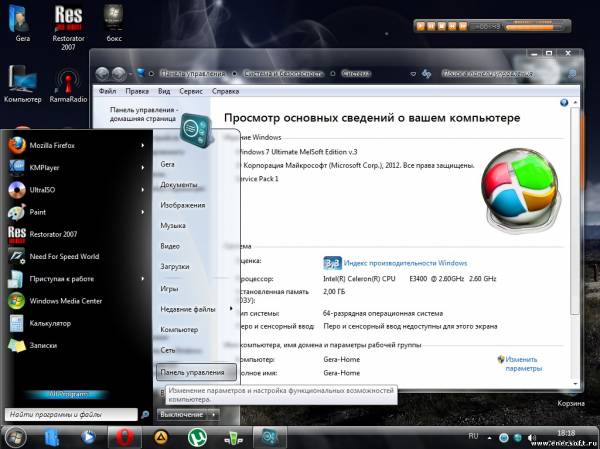Screen dimensions: 600x449
Task: Open Windows Media Player taskbar icon
Action: click(88, 437)
